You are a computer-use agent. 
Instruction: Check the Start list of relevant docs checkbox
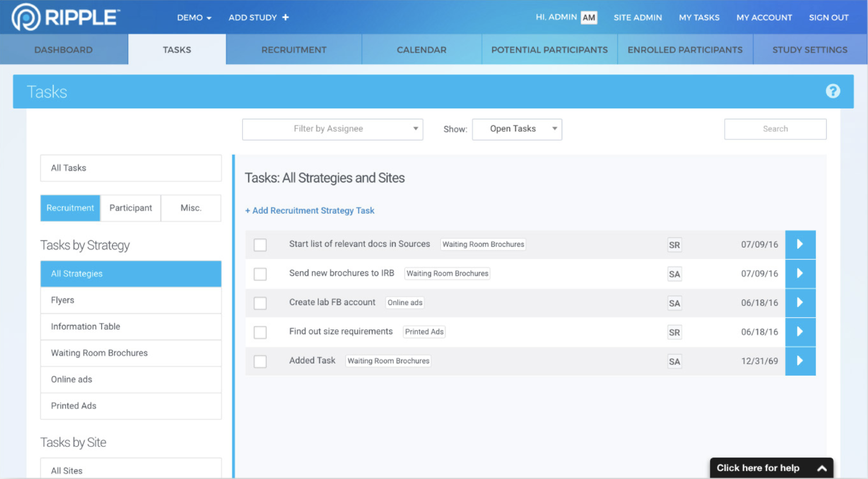260,245
